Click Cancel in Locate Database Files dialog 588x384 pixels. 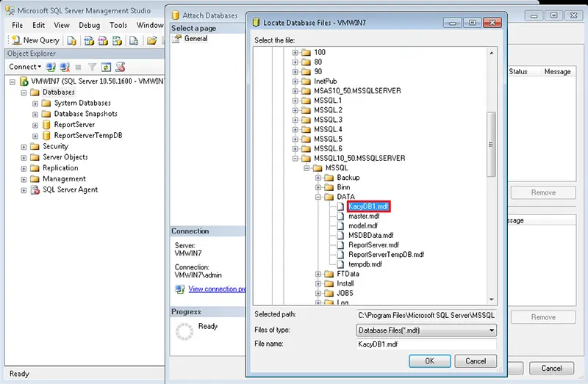tap(476, 361)
